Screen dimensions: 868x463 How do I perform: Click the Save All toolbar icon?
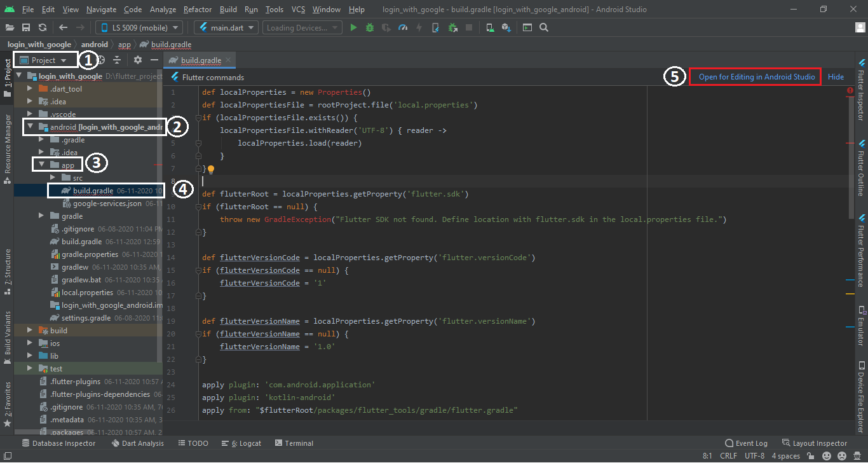point(26,27)
